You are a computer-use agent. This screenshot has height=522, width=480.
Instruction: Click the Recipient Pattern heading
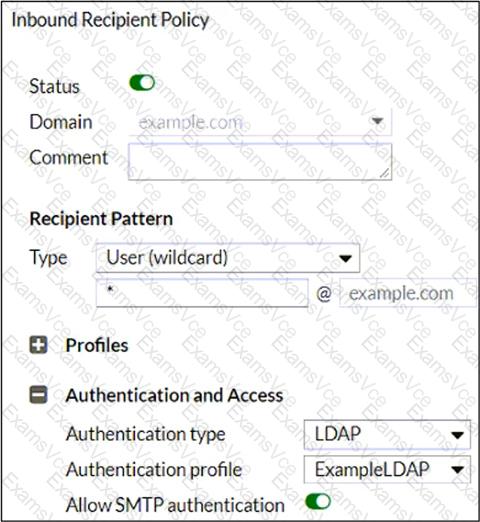point(101,219)
